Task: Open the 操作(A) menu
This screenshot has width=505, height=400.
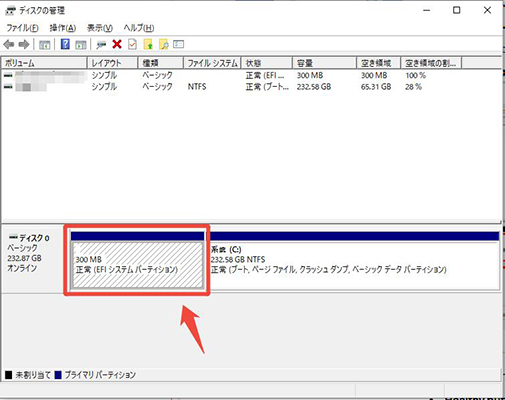Action: [63, 28]
